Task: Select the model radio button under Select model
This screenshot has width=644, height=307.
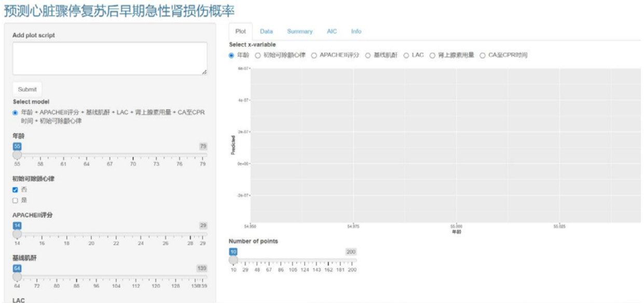Action: click(16, 113)
